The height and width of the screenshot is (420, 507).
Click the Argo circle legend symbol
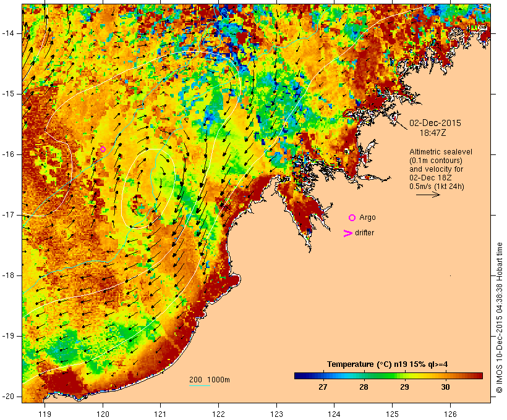coord(352,218)
